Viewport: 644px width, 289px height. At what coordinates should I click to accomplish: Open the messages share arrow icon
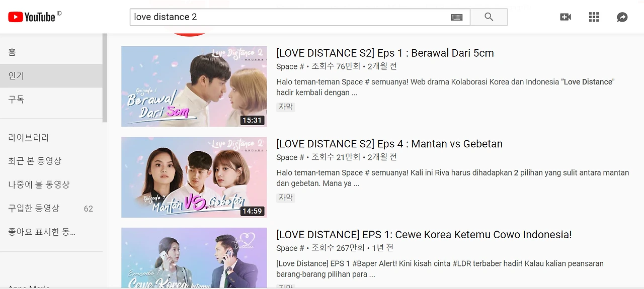[x=622, y=17]
